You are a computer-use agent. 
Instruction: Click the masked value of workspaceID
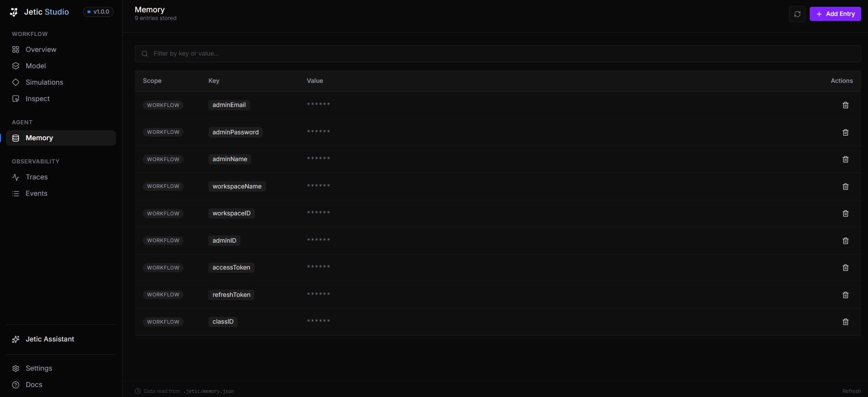coord(318,213)
